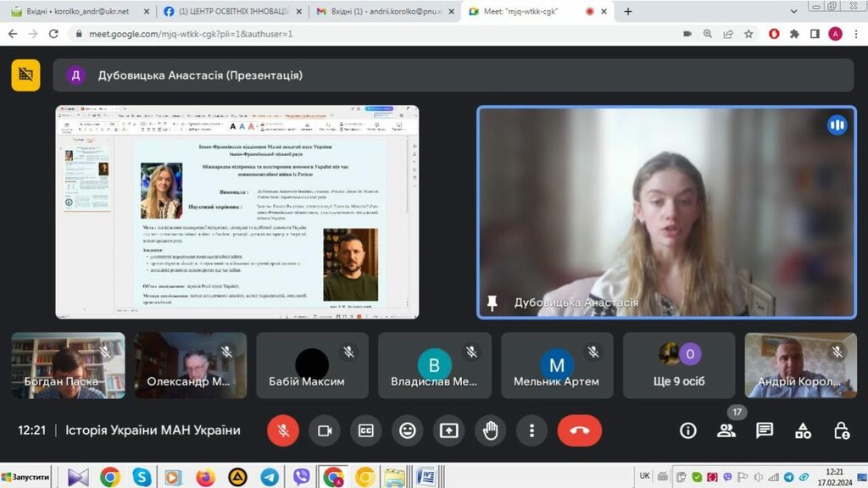The height and width of the screenshot is (488, 868).
Task: Open Chrome's three-dot browser menu
Action: pyautogui.click(x=855, y=34)
